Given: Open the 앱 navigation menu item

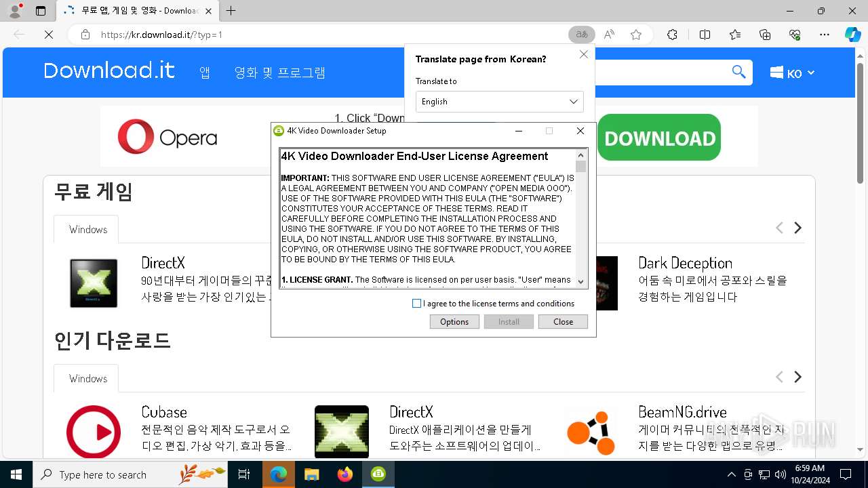Looking at the screenshot, I should pos(205,73).
